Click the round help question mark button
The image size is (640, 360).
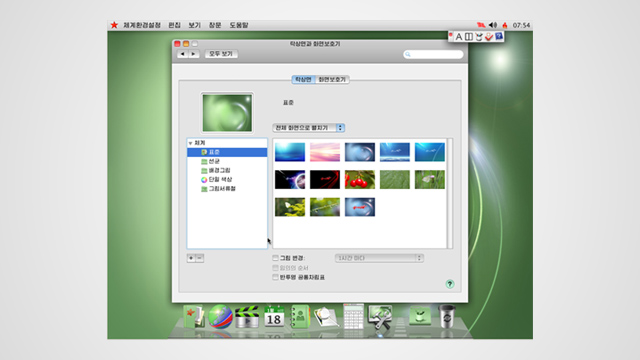point(450,284)
